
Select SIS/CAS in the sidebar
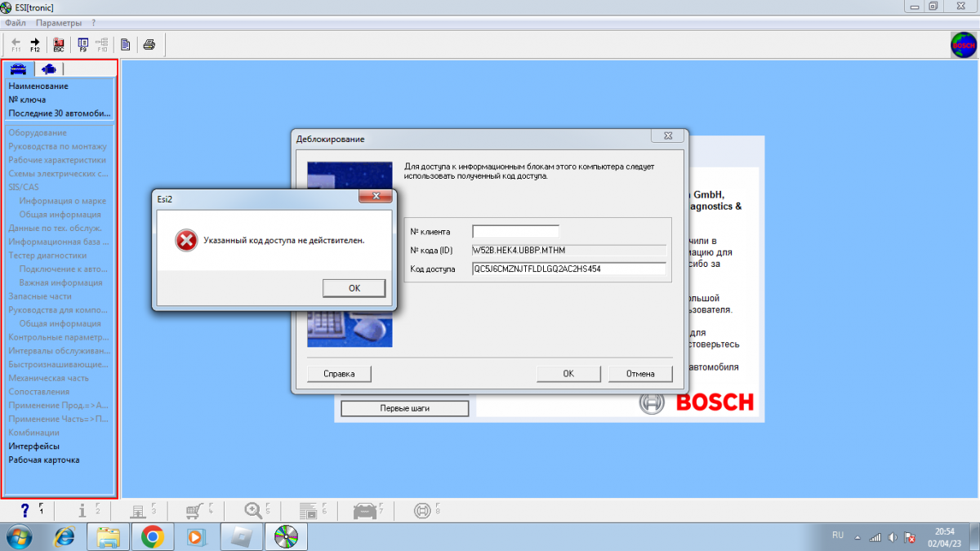[x=24, y=187]
